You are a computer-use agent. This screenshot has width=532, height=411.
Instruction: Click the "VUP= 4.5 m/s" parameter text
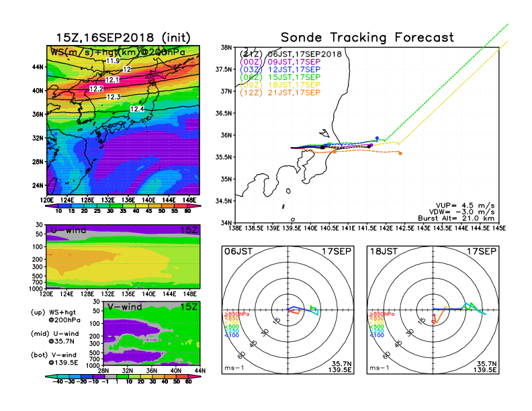pos(465,205)
